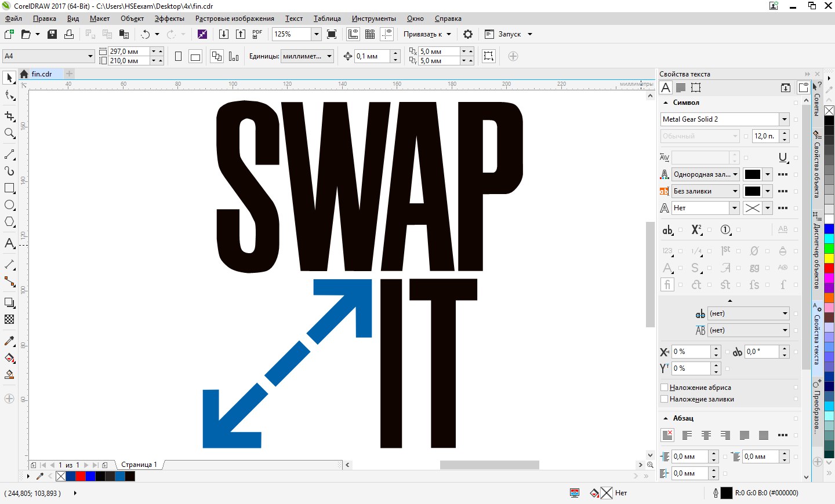Open the Эффекты menu
The width and height of the screenshot is (835, 504).
(x=169, y=19)
